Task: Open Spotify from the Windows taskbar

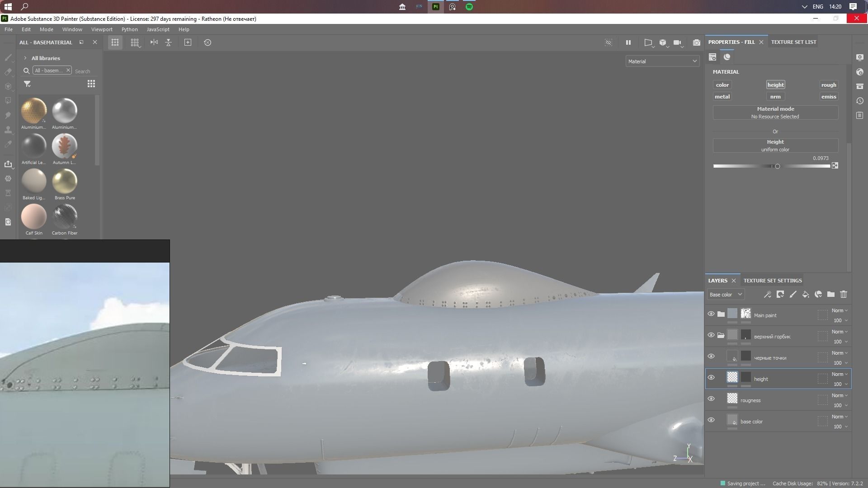Action: [469, 7]
